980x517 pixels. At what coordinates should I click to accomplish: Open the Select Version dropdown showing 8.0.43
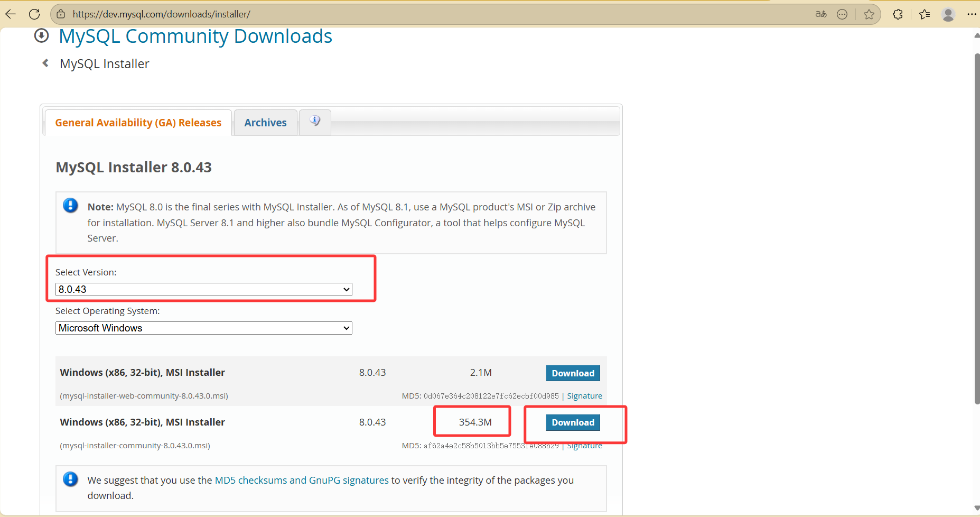click(203, 289)
